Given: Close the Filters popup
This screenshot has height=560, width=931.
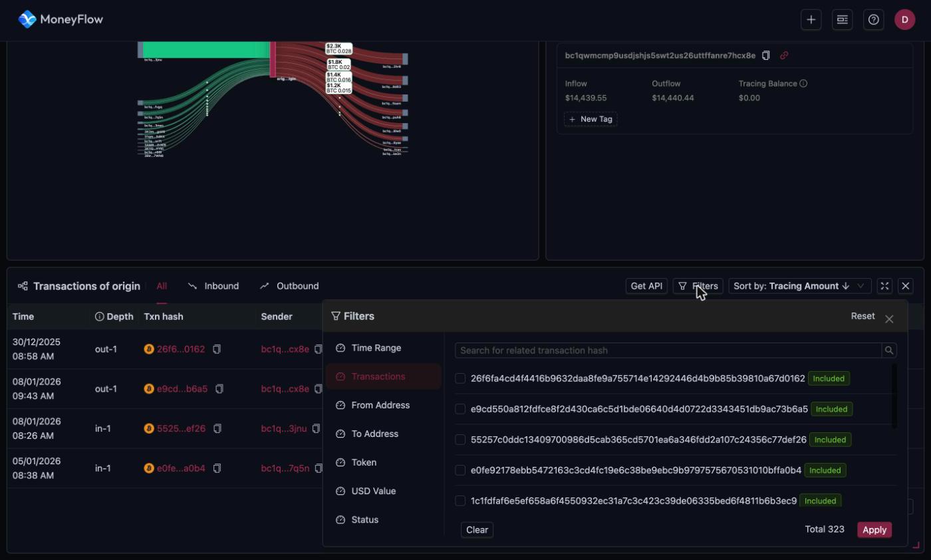Looking at the screenshot, I should point(890,319).
